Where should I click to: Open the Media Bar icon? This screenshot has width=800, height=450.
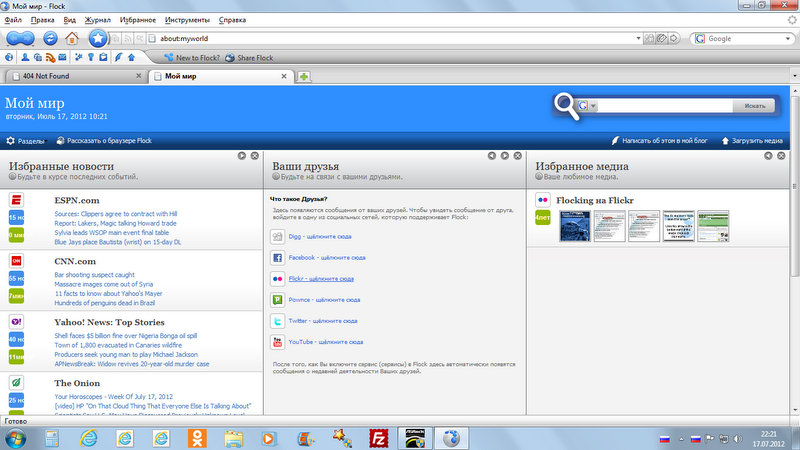pyautogui.click(x=37, y=58)
